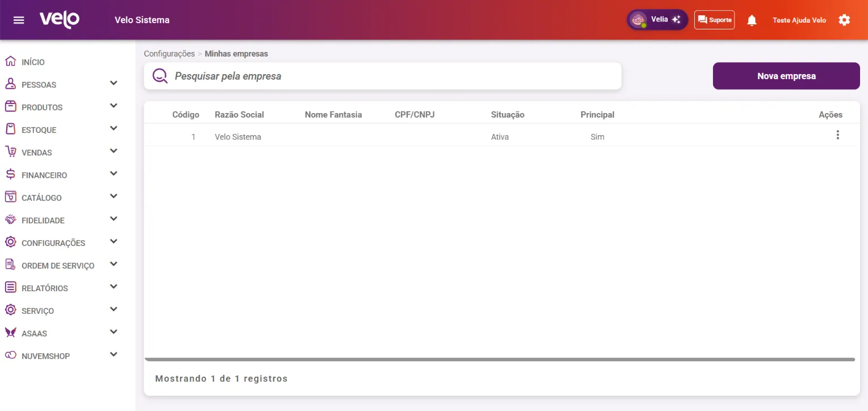Click the Configurações breadcrumb link
This screenshot has width=868, height=411.
tap(169, 54)
